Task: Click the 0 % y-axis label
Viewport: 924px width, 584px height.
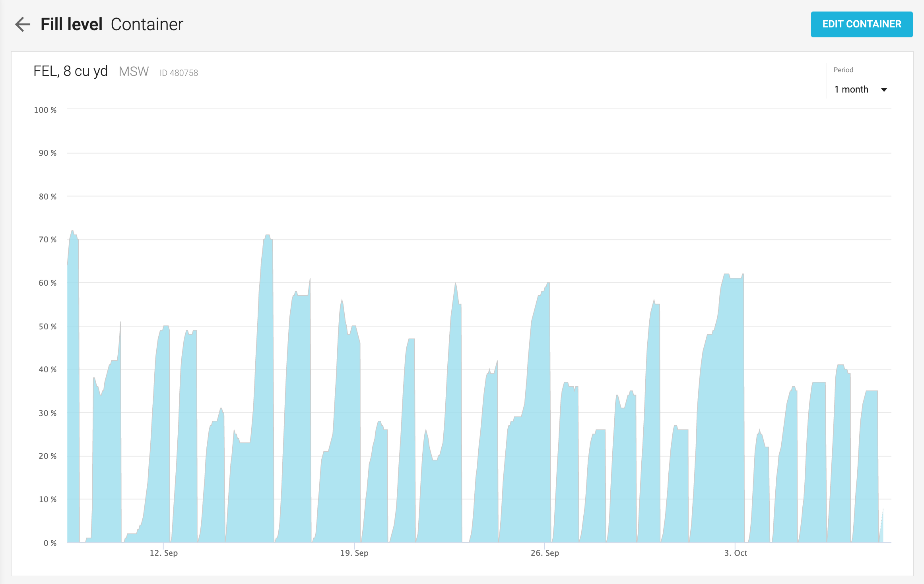Action: tap(50, 543)
